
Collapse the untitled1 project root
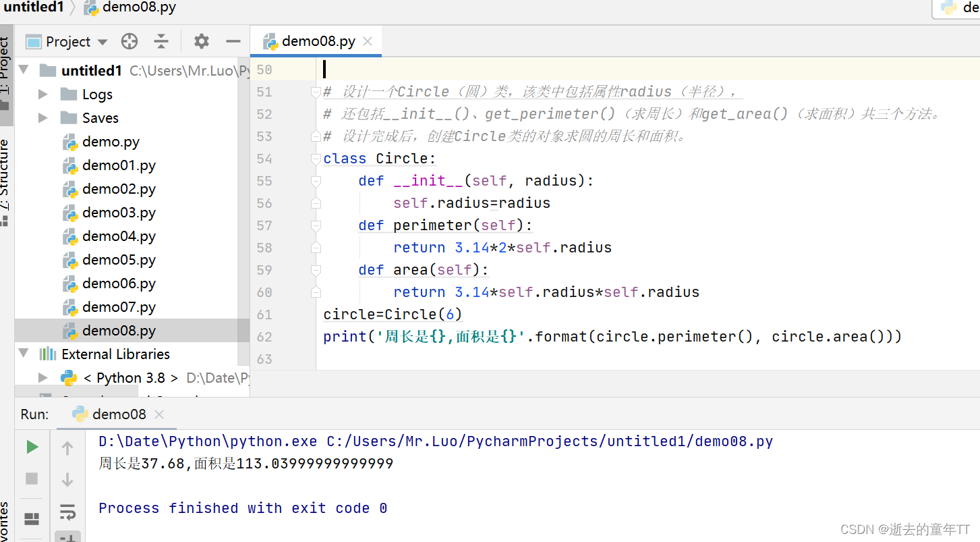point(24,70)
